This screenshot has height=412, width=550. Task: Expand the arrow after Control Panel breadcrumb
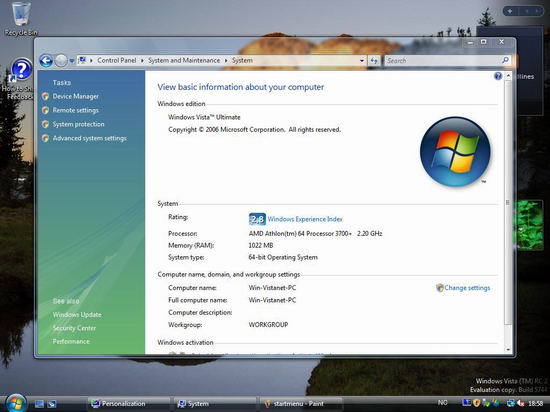coord(142,61)
